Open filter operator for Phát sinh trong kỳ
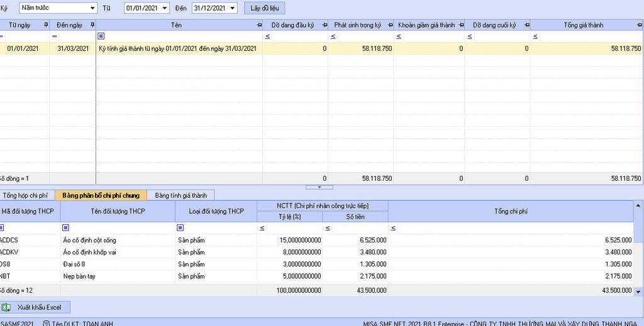The height and width of the screenshot is (326, 644). click(333, 36)
